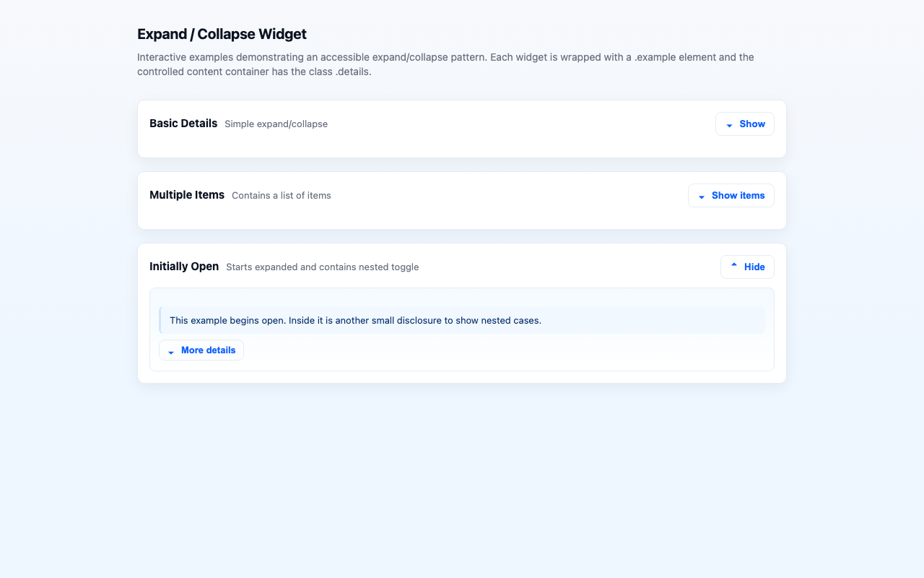Click the '.details' mention in intro text
Viewport: 924px width, 578px height.
click(x=353, y=72)
